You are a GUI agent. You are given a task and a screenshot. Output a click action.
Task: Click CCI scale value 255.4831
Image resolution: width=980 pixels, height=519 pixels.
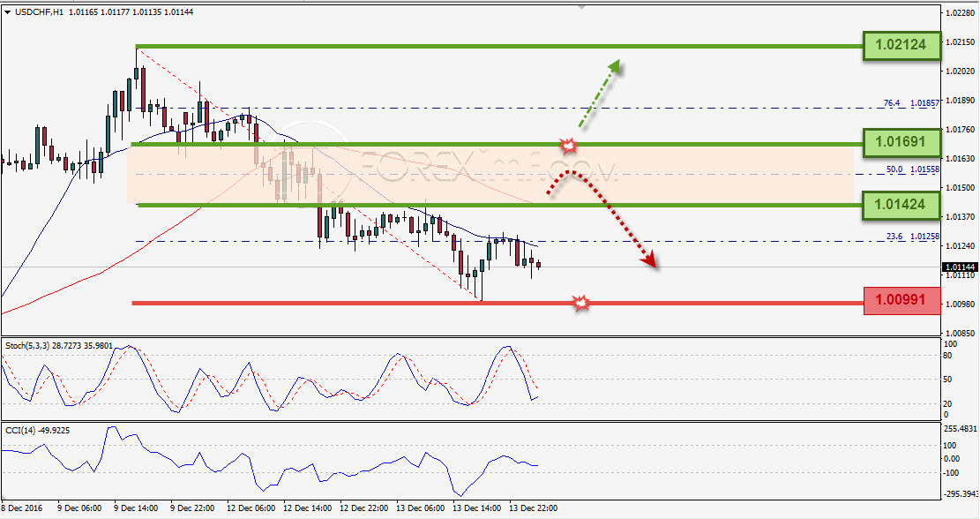959,429
